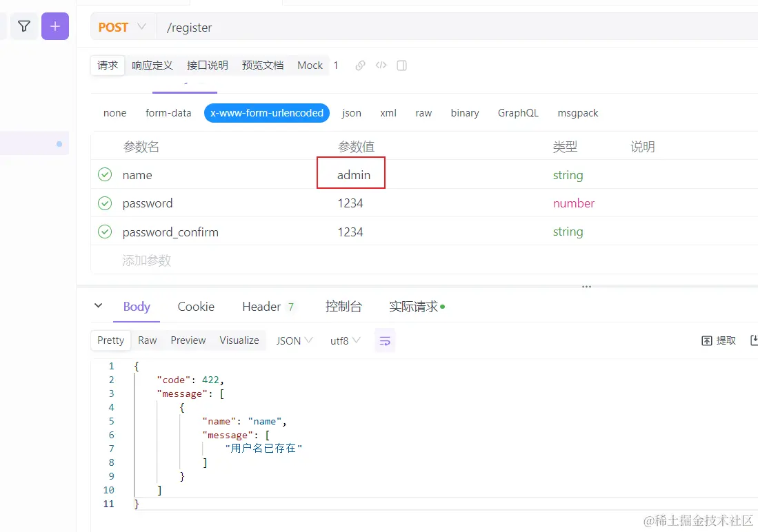Switch to the 响应定义 tab
Viewport: 758px width, 532px height.
(152, 65)
